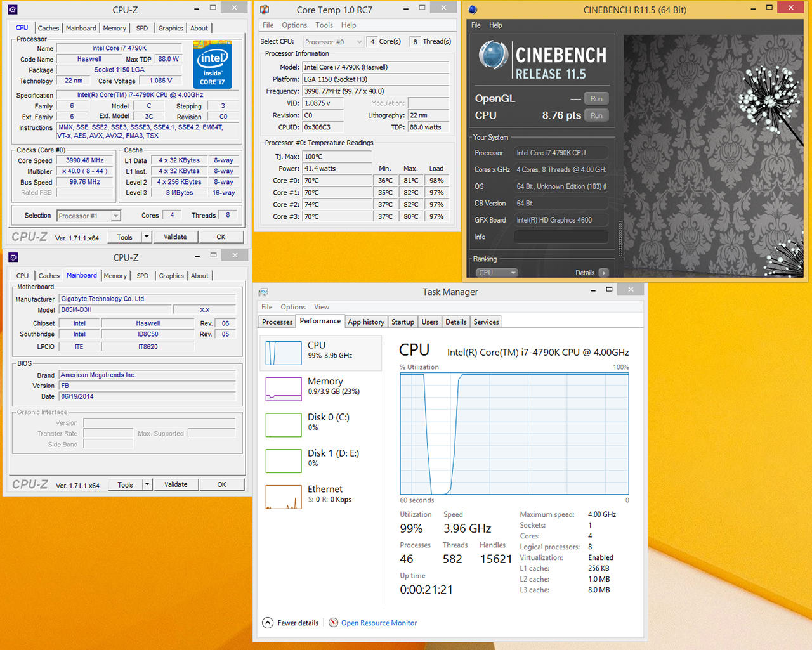Click the Core Speed 3990.48 MHz value
Screen dimensions: 812x650
click(x=85, y=160)
